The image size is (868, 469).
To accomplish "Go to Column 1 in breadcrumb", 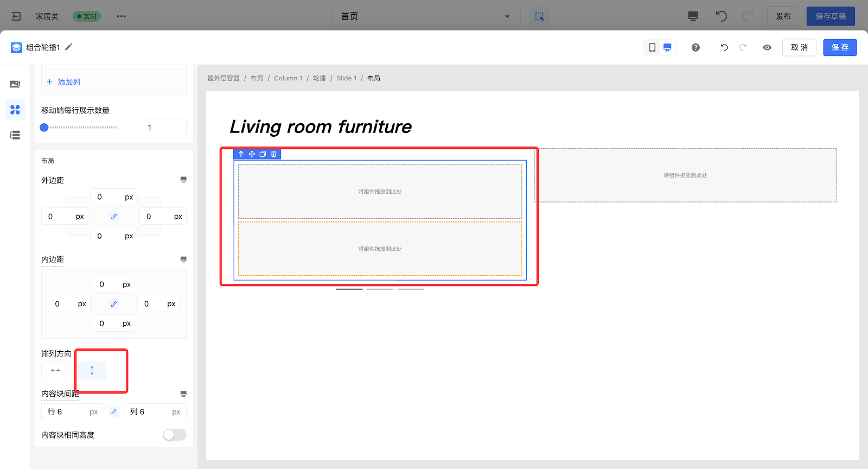I will 288,78.
